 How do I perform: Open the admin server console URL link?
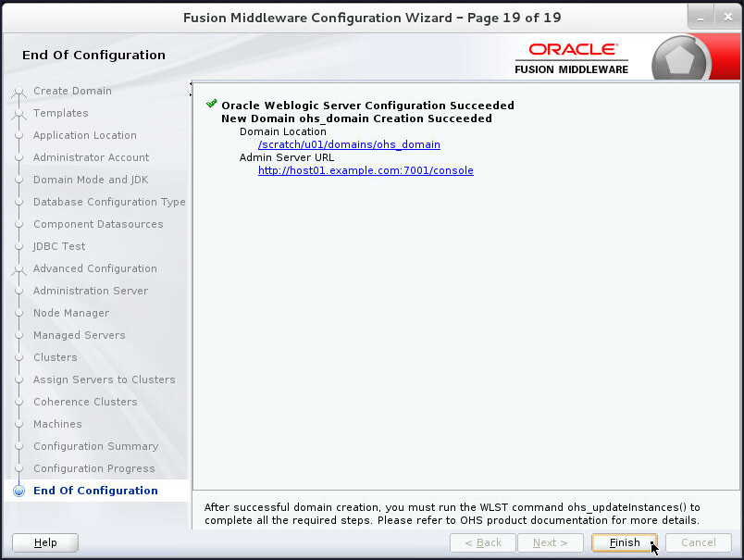365,170
